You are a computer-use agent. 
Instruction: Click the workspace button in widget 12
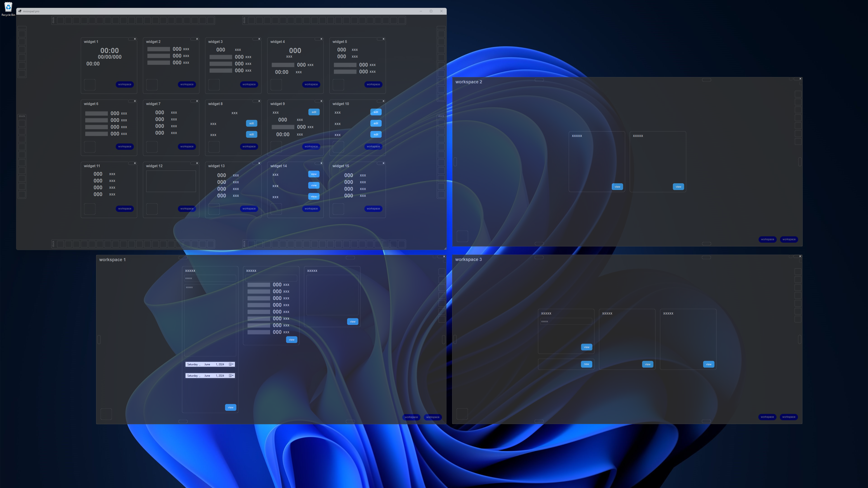pyautogui.click(x=187, y=209)
